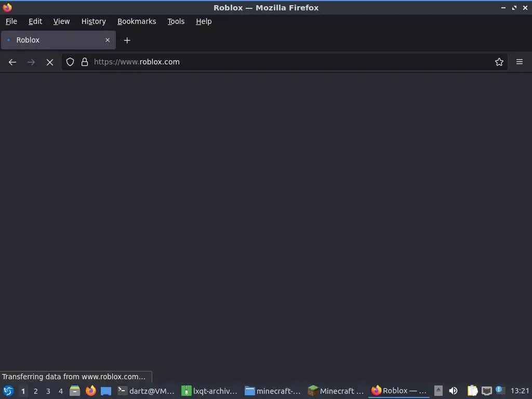View site security via padlock icon
The image size is (532, 399).
click(x=85, y=62)
